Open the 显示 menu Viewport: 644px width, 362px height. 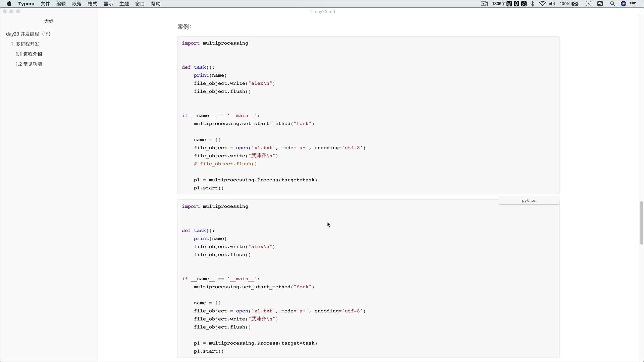pyautogui.click(x=108, y=4)
